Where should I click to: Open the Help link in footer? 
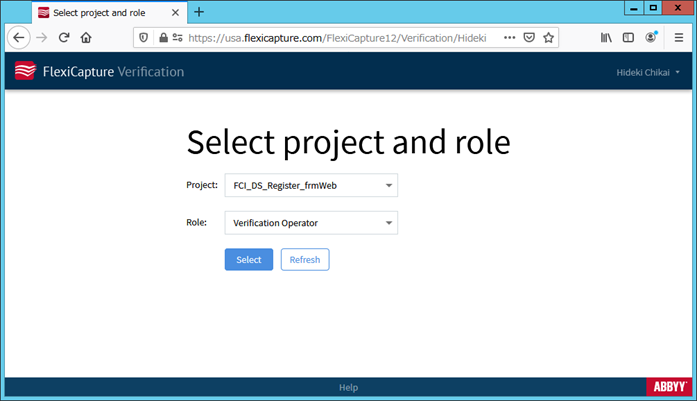pos(348,387)
